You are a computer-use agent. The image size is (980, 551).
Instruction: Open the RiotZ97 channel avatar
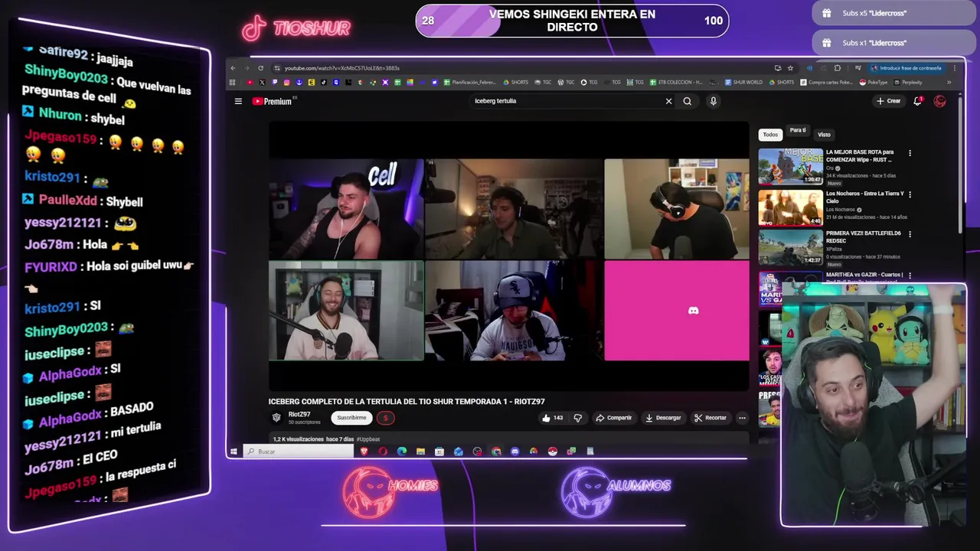pyautogui.click(x=276, y=417)
